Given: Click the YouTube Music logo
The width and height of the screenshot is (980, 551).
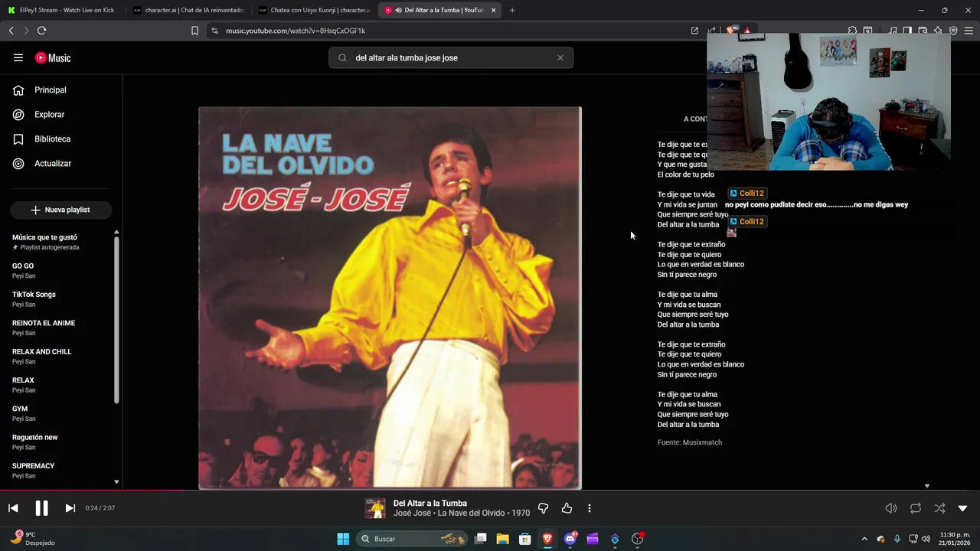Looking at the screenshot, I should click(53, 58).
